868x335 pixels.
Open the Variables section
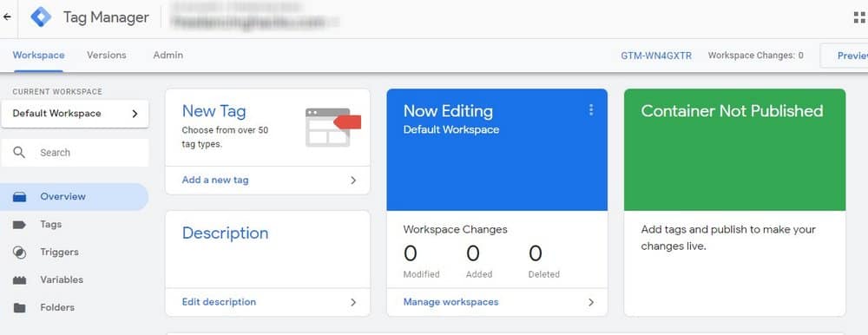pyautogui.click(x=74, y=279)
